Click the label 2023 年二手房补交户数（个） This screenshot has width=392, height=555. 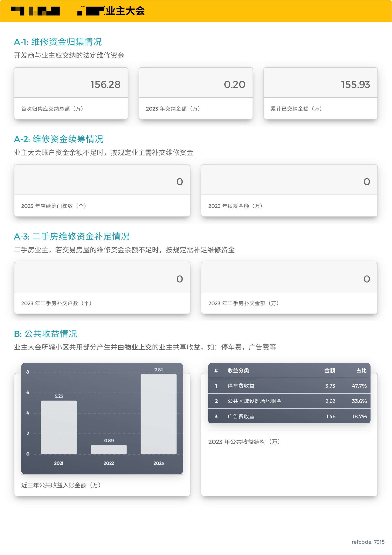tap(57, 303)
